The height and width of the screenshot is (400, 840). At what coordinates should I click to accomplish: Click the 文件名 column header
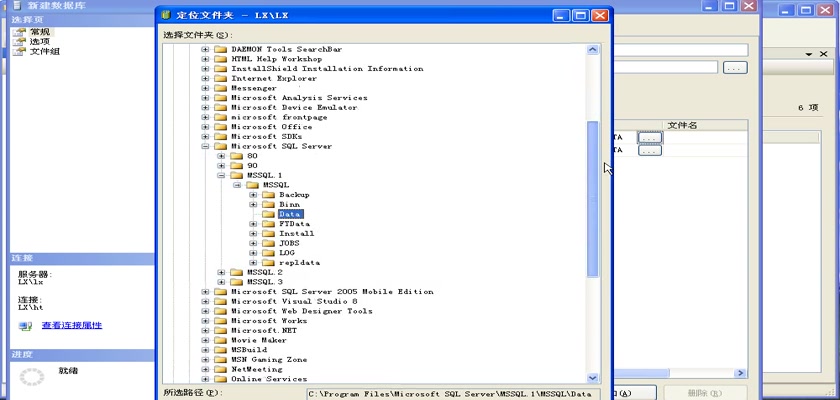pos(682,126)
